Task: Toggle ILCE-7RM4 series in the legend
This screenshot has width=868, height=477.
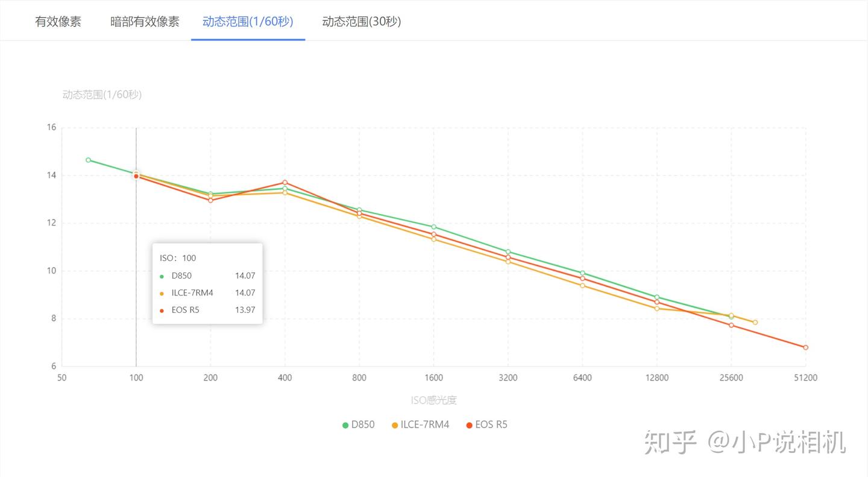Action: [x=420, y=425]
